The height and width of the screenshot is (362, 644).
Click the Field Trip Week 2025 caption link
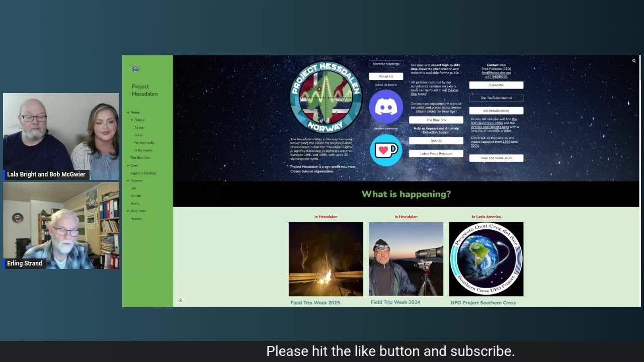click(x=315, y=303)
